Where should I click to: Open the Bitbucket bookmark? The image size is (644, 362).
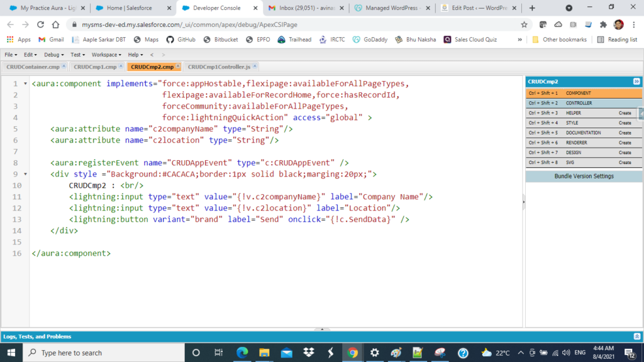click(221, 40)
